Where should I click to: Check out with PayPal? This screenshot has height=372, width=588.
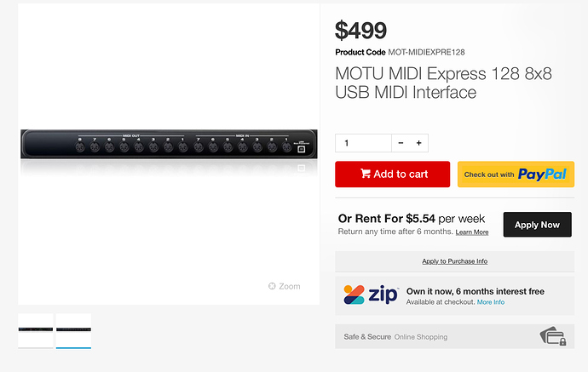[x=515, y=175]
